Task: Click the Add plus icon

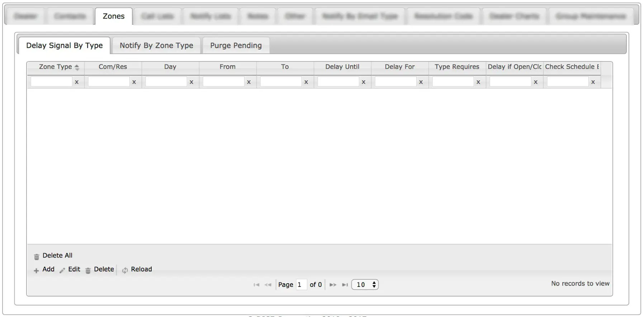Action: point(36,271)
